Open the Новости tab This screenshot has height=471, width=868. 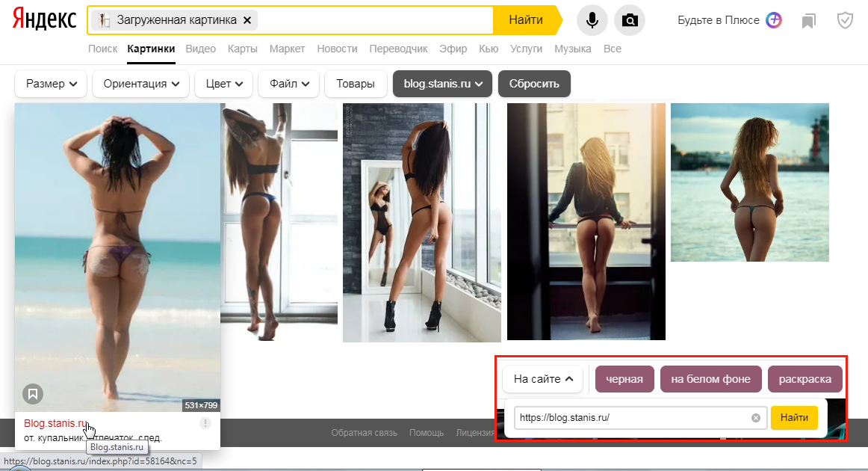coord(337,49)
